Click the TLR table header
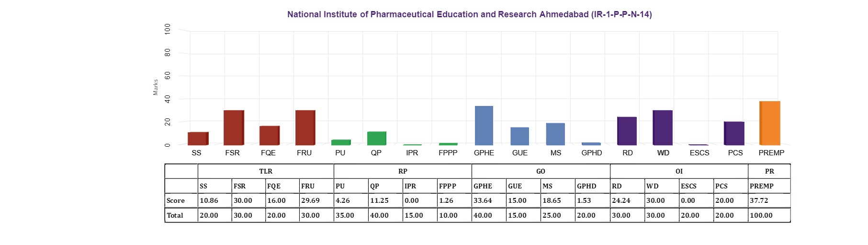Image resolution: width=868 pixels, height=245 pixels. click(266, 171)
